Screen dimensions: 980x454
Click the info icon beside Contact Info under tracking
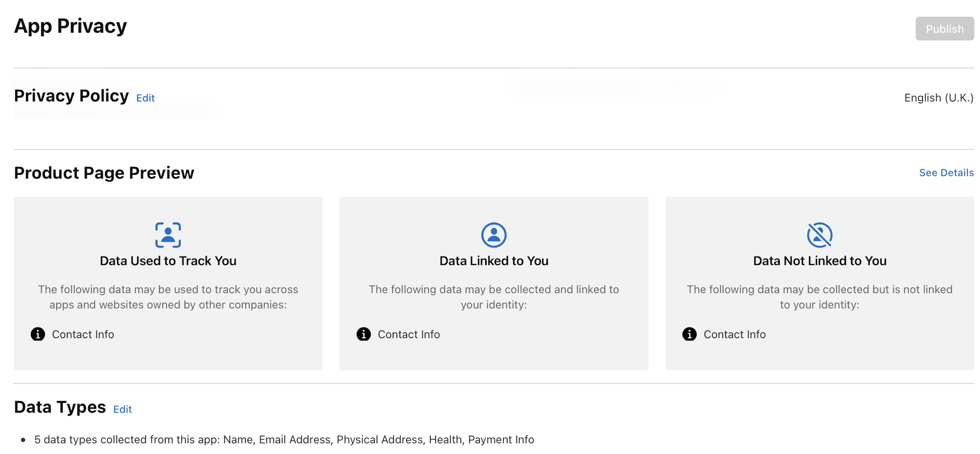click(37, 335)
